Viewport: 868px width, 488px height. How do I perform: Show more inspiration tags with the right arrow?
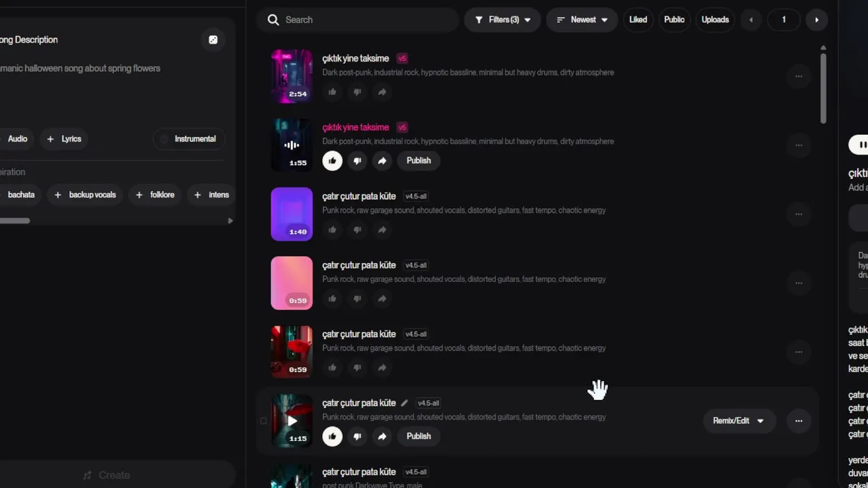click(x=230, y=220)
